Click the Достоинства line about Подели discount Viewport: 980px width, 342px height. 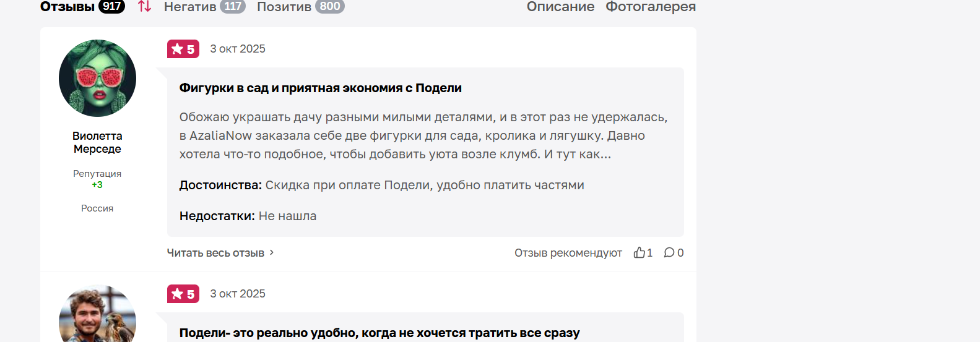(x=382, y=185)
